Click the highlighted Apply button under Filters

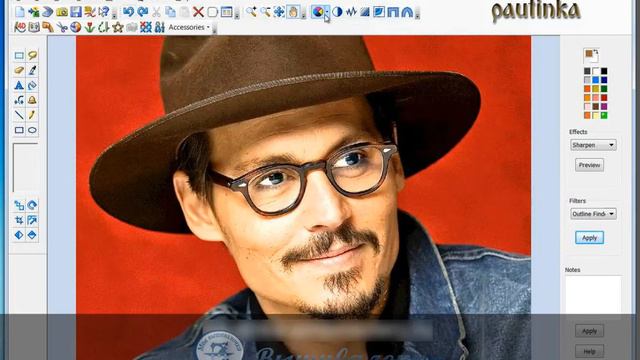(589, 238)
